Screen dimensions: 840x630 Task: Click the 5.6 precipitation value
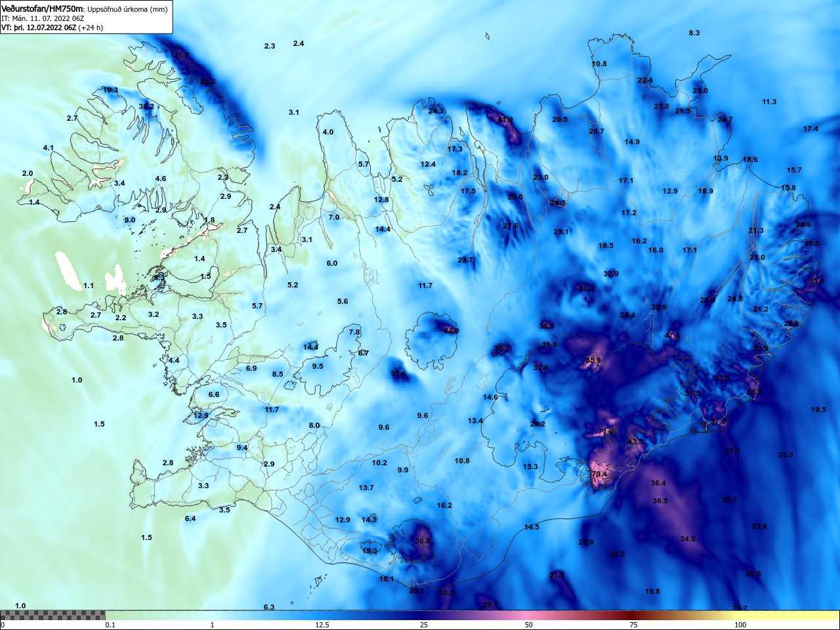[343, 301]
